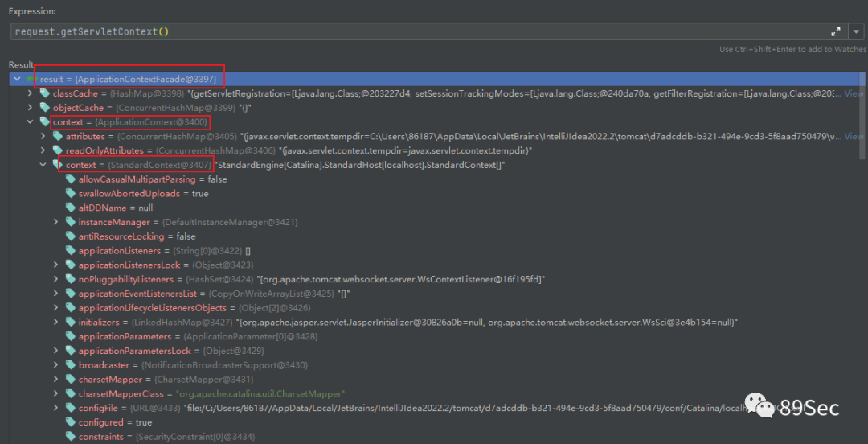Select the configured = true row
Viewport: 868px width, 444px height.
click(435, 422)
